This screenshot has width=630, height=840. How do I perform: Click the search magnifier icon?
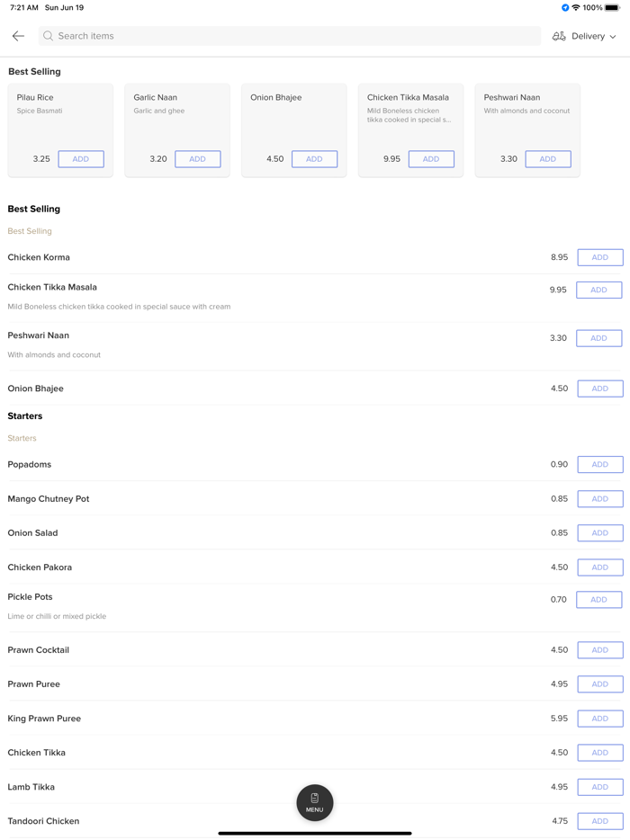click(x=49, y=36)
